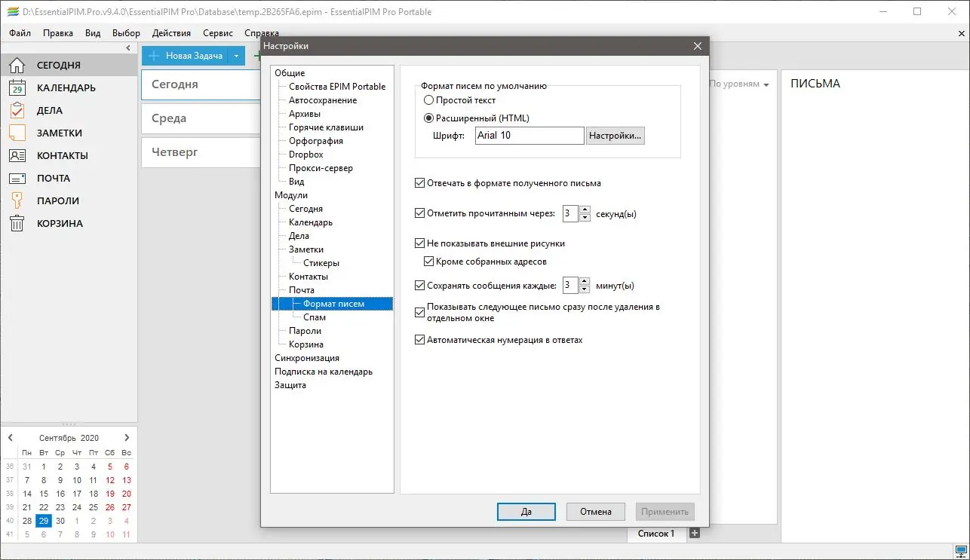Select the Простой текст radio button

pyautogui.click(x=428, y=99)
